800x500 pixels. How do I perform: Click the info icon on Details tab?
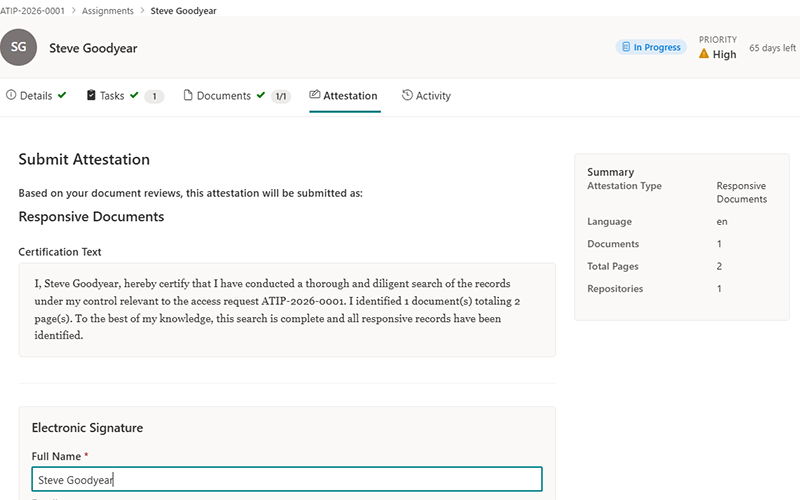click(12, 96)
